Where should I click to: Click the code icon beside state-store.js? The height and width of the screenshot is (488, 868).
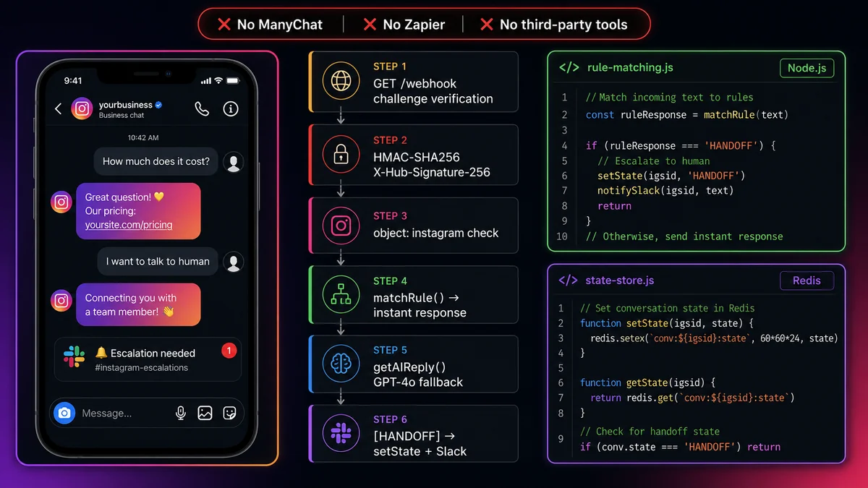pos(568,281)
